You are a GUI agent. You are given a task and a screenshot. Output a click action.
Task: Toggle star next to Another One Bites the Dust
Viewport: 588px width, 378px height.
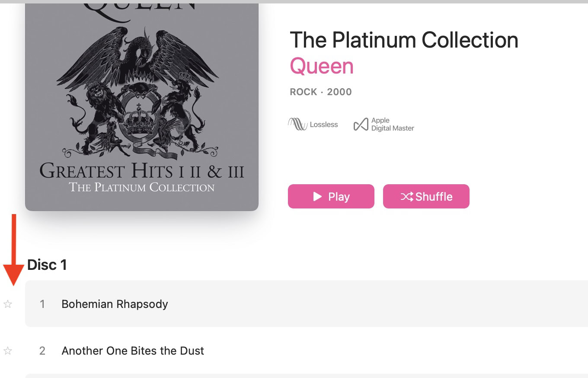[x=8, y=351]
